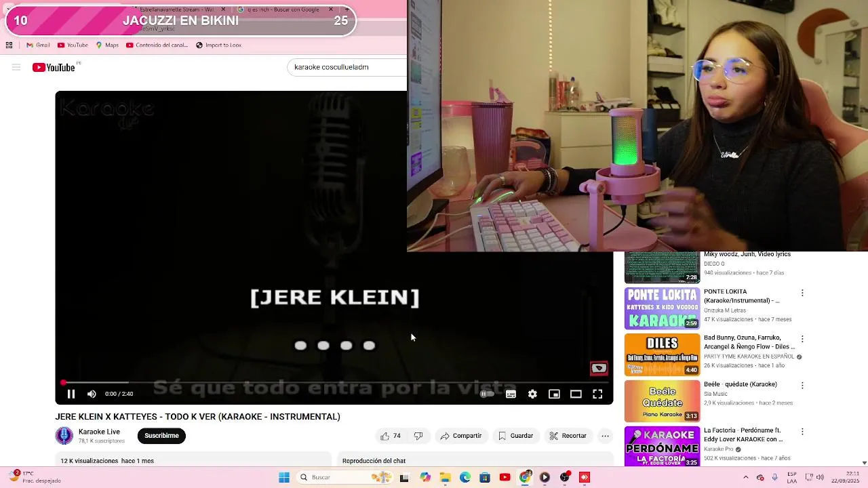Pause the karaoke video
868x488 pixels.
71,394
